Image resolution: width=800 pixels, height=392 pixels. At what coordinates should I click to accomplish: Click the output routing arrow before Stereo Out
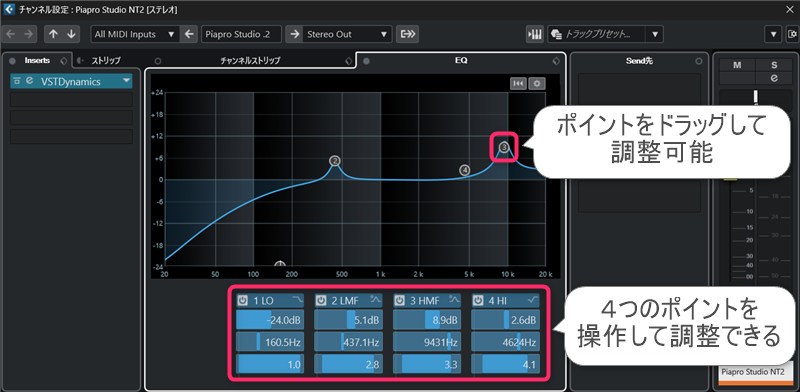click(x=294, y=34)
